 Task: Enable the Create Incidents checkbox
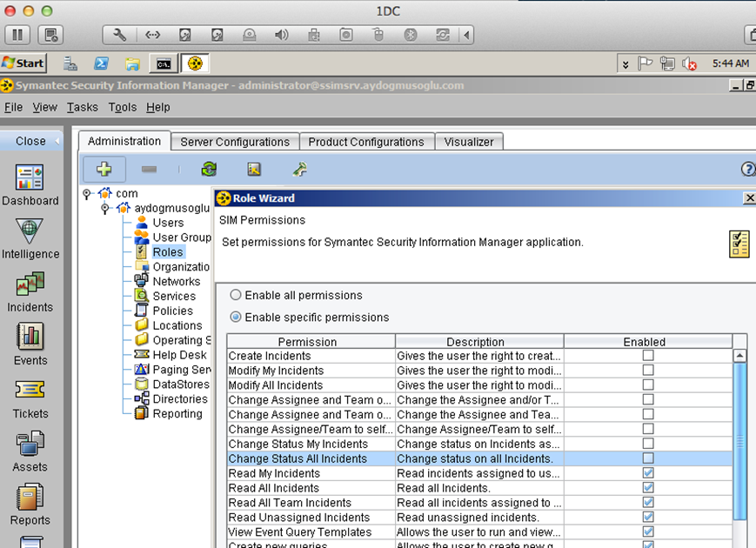click(x=648, y=356)
